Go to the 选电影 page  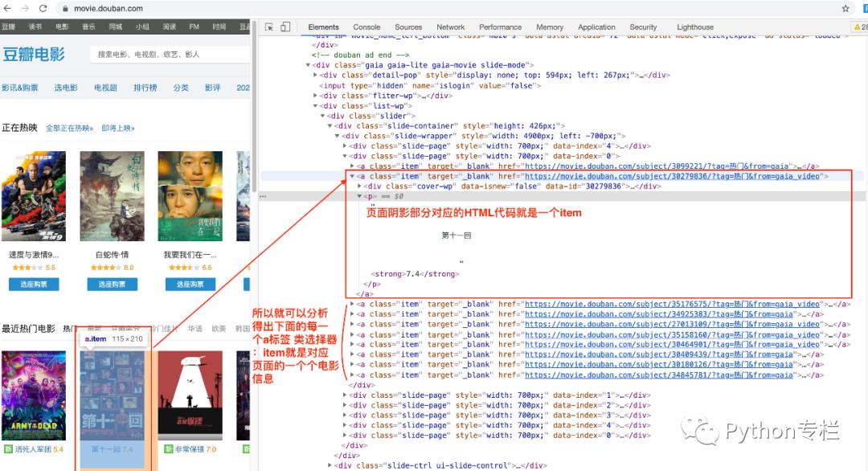(x=66, y=88)
